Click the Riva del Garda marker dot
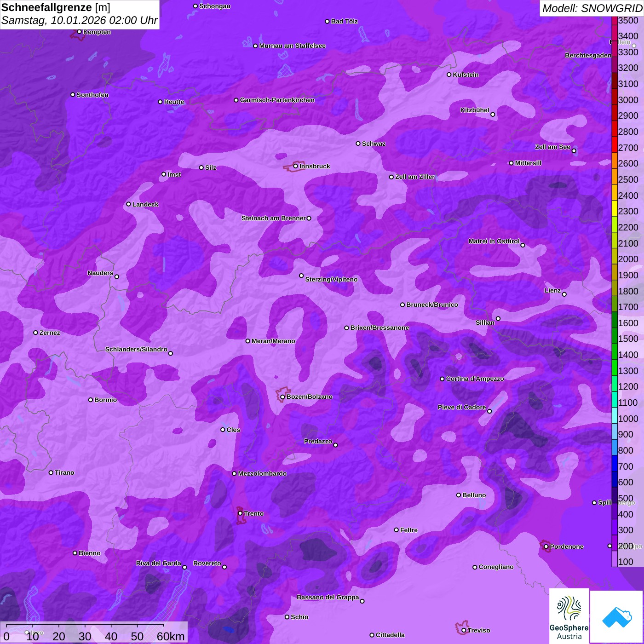 pos(184,567)
